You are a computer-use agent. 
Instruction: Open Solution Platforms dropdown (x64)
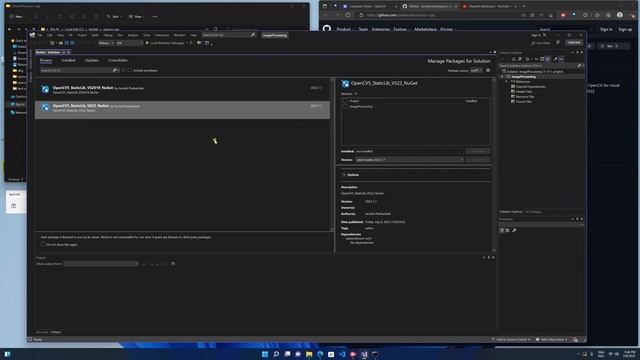[x=130, y=43]
